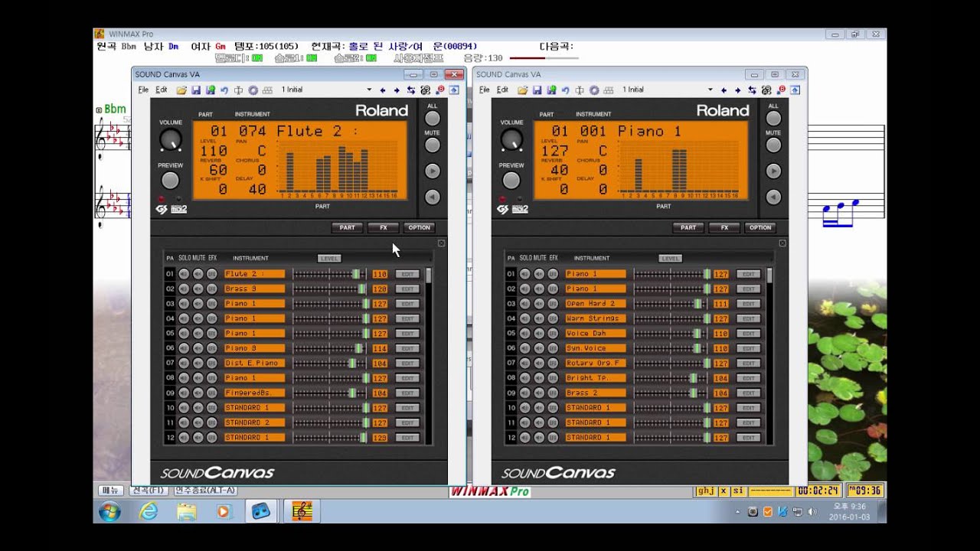
Task: Open the Edit menu in the left Sound Canvas window
Action: coord(162,90)
